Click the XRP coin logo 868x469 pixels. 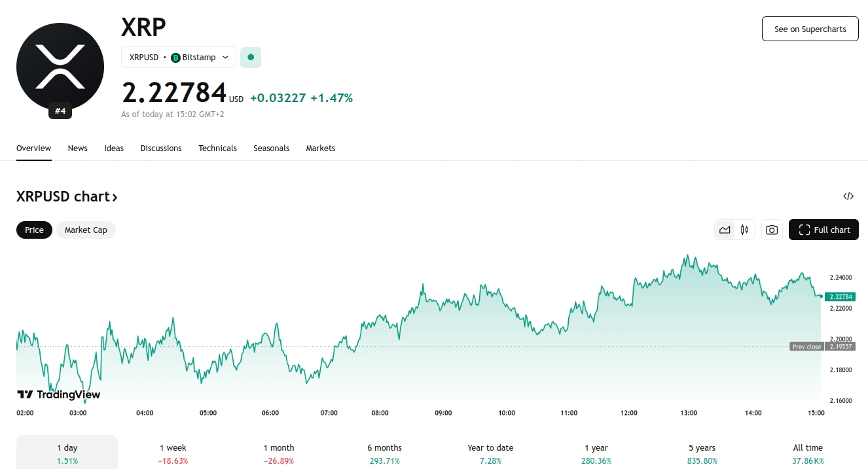click(x=60, y=66)
